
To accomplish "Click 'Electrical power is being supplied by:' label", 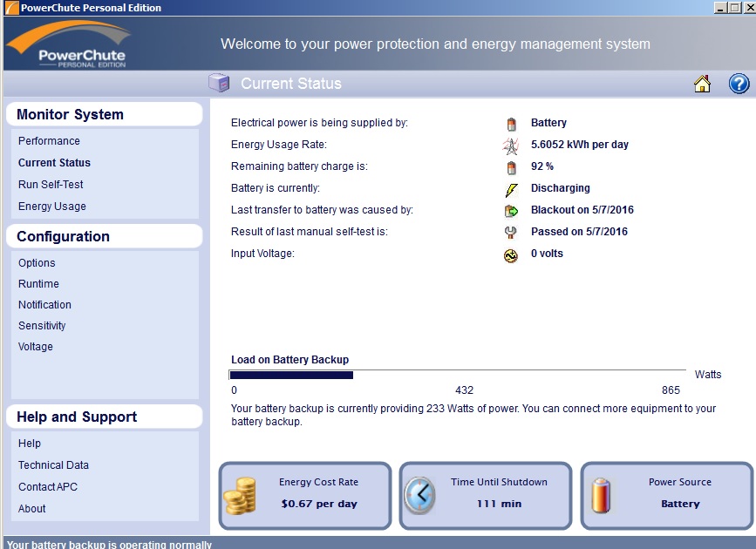I will tap(319, 122).
